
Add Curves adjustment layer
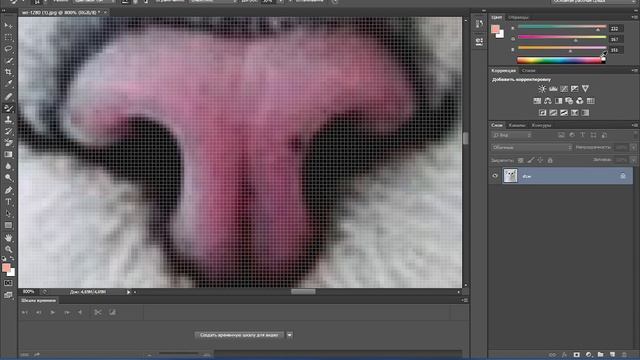tap(564, 89)
